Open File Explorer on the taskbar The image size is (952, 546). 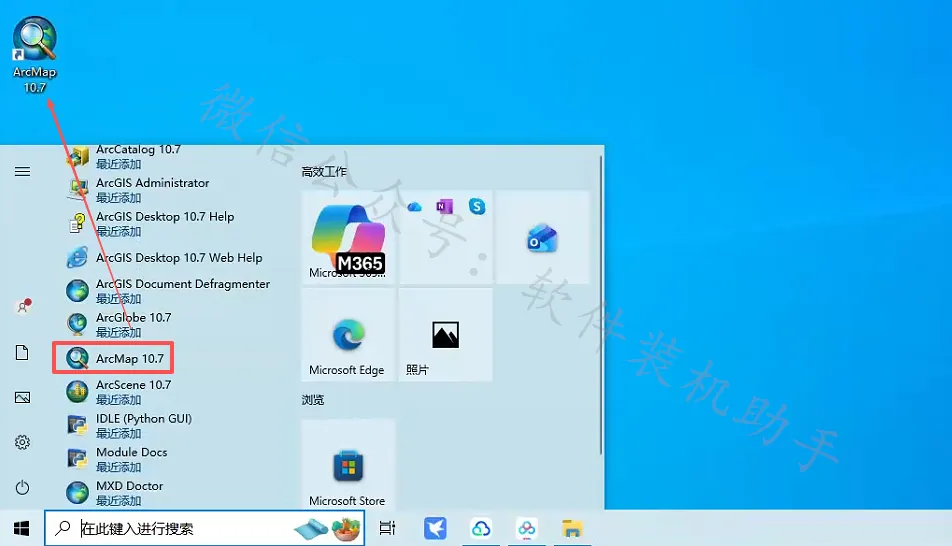pos(572,528)
